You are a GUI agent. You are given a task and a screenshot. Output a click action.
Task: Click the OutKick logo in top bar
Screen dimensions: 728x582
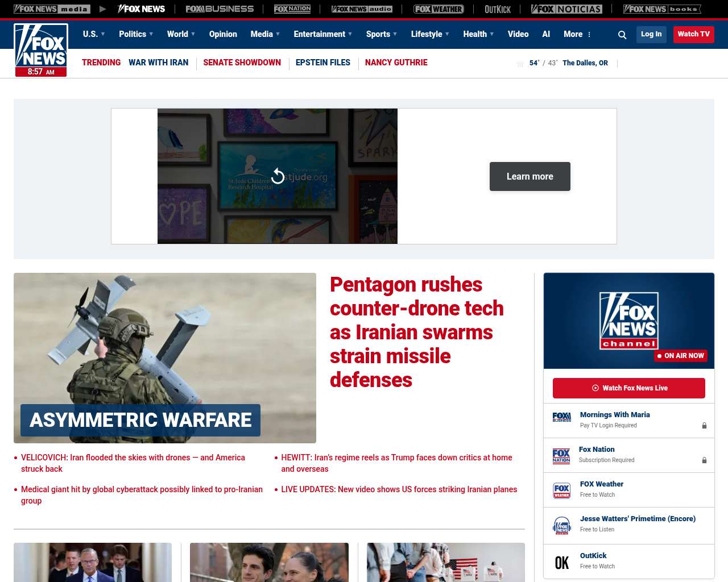497,9
